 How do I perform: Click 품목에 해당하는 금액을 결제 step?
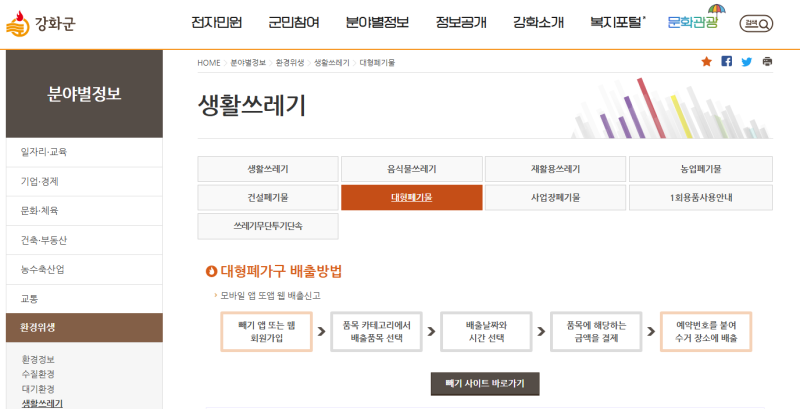(596, 331)
